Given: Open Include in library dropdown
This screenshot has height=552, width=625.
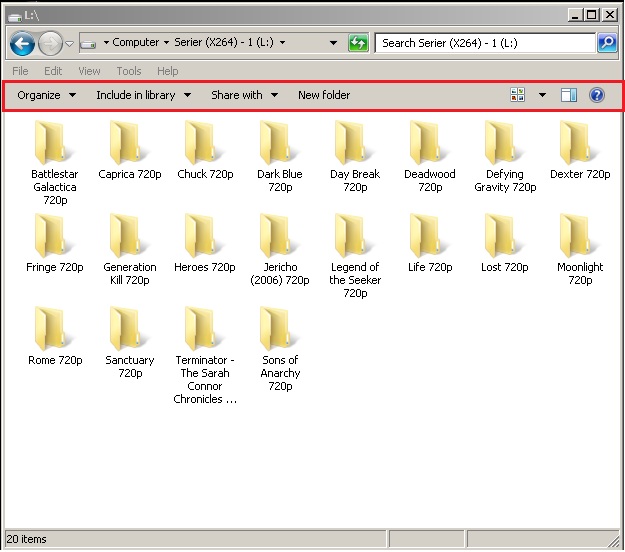Looking at the screenshot, I should click(143, 95).
